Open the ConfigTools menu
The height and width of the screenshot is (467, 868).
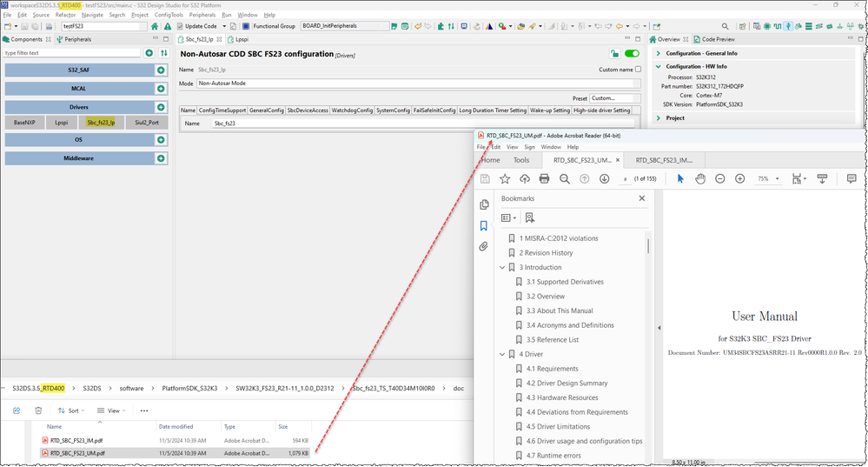point(169,15)
